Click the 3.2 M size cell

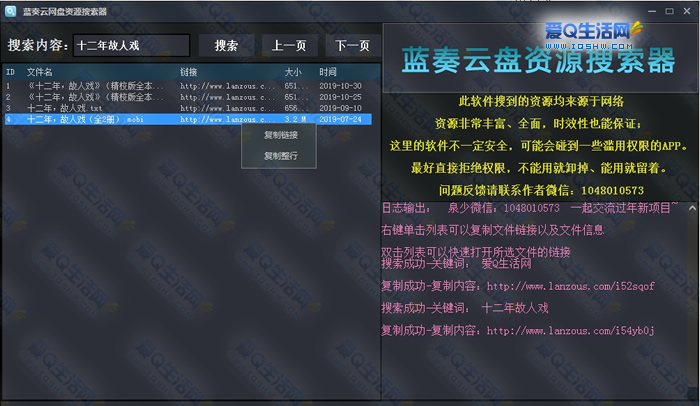(x=295, y=119)
